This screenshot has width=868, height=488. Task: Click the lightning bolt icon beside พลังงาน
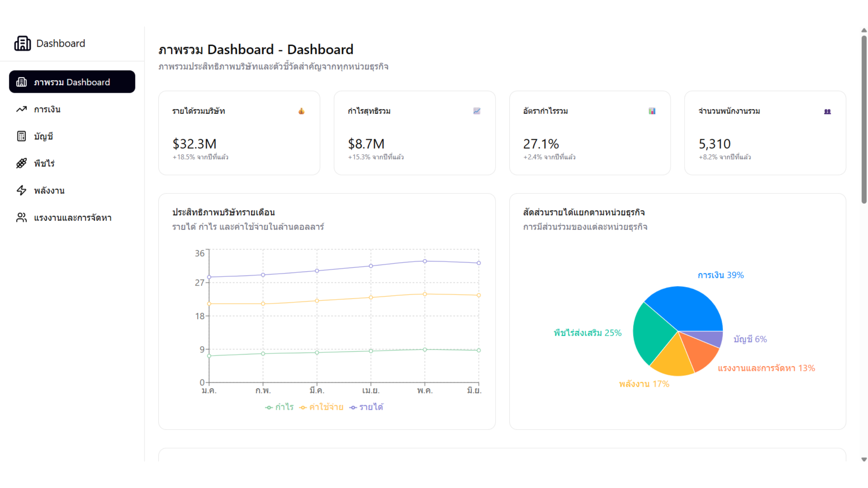click(21, 190)
